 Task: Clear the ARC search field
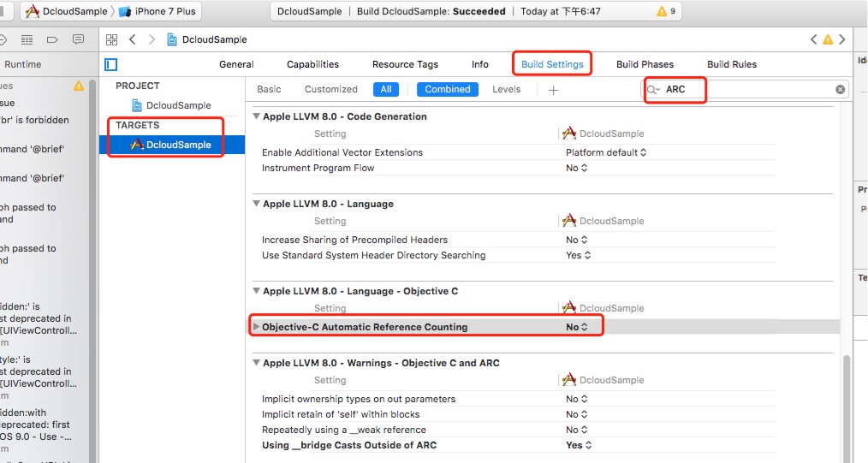(x=840, y=89)
